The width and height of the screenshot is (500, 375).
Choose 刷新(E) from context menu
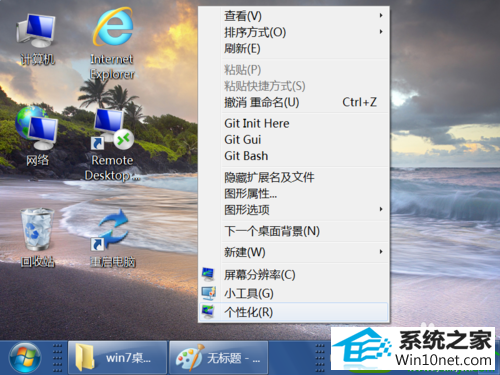(x=293, y=49)
